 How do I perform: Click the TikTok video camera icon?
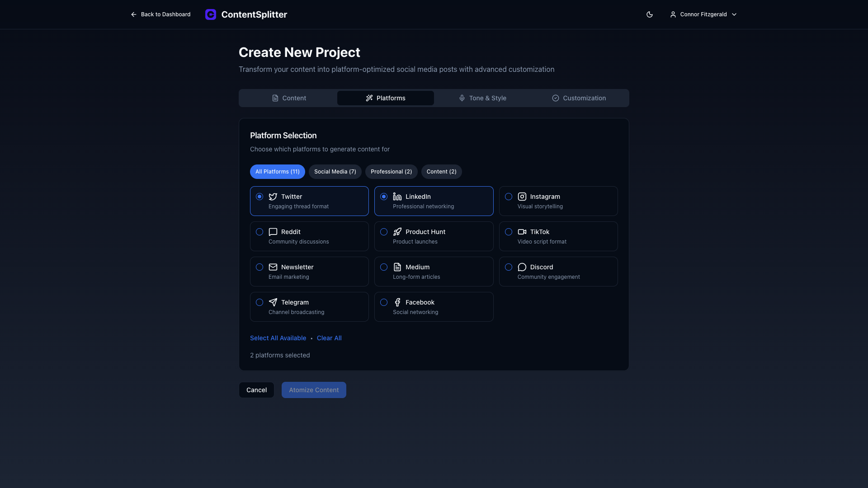[522, 232]
